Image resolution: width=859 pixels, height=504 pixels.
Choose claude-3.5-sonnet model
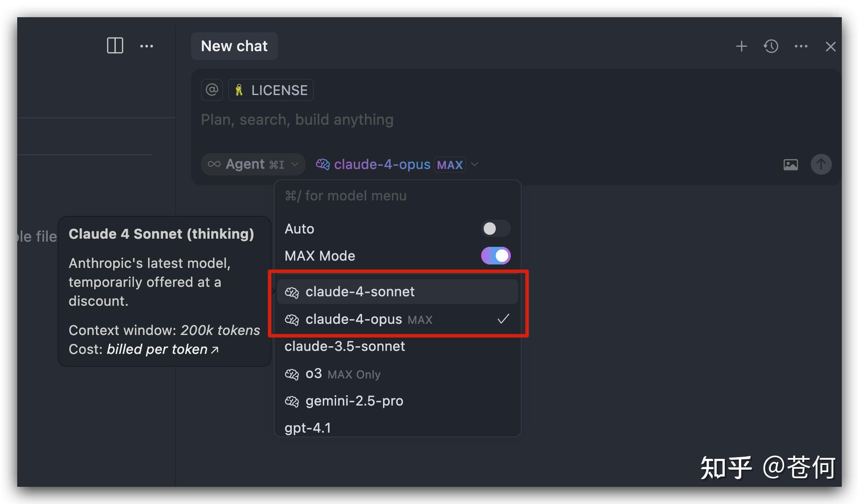point(345,347)
